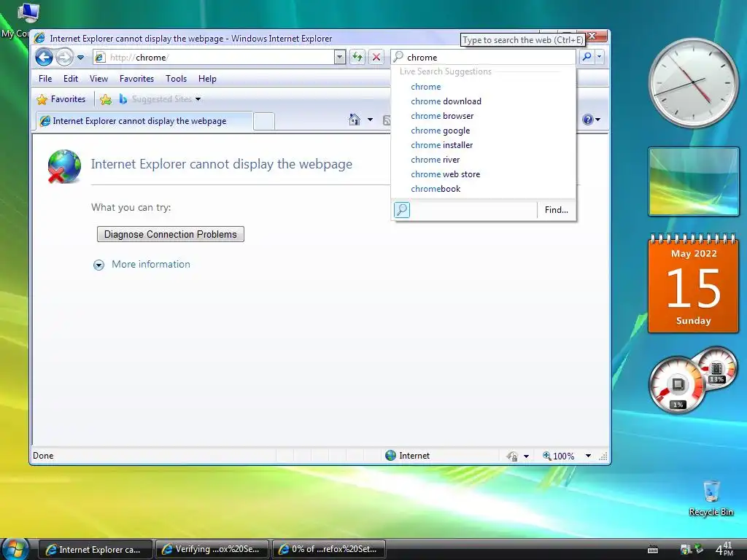Click the Back navigation arrow button
This screenshot has height=560, width=747.
pos(44,58)
